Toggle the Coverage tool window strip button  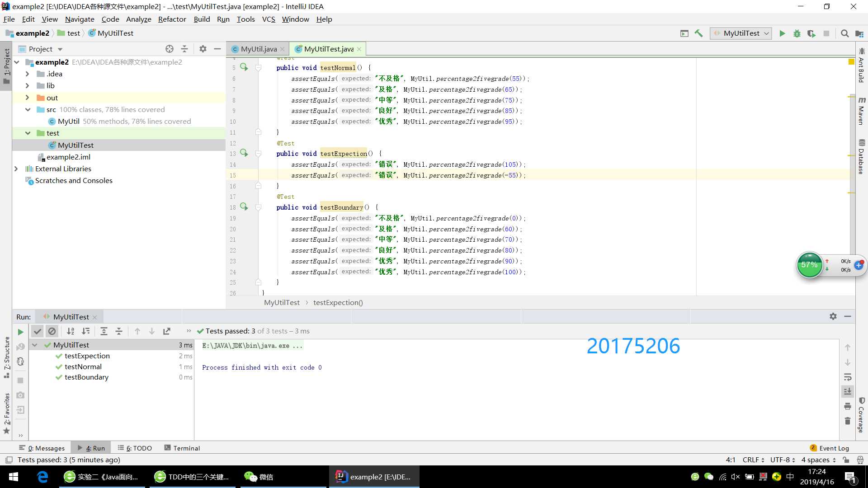(861, 415)
